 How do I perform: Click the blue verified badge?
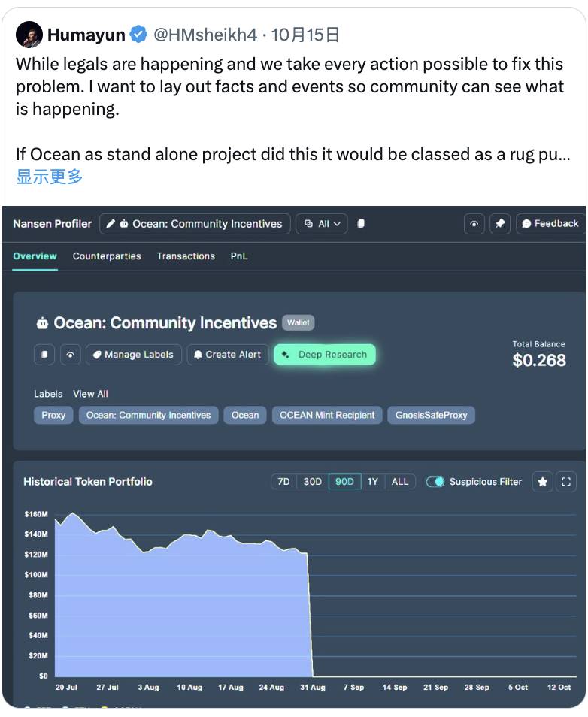pyautogui.click(x=138, y=35)
